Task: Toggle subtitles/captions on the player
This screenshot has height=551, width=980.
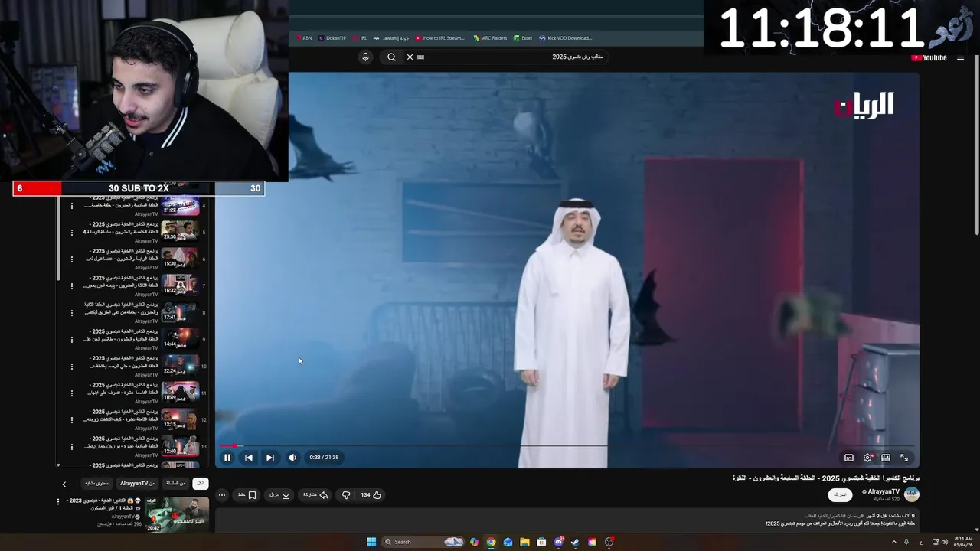Action: point(849,458)
